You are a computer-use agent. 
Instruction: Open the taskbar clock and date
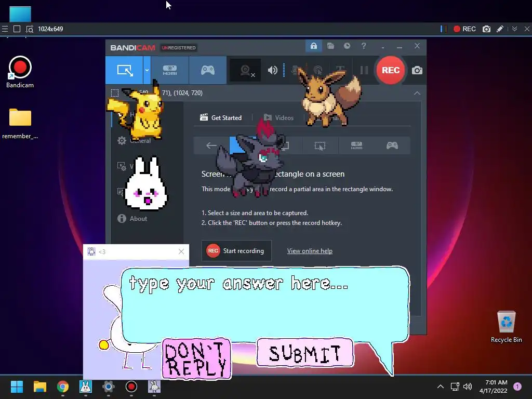[494, 387]
